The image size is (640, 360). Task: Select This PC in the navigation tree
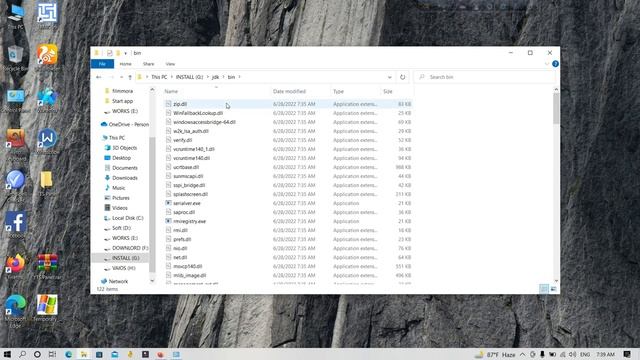pos(116,138)
